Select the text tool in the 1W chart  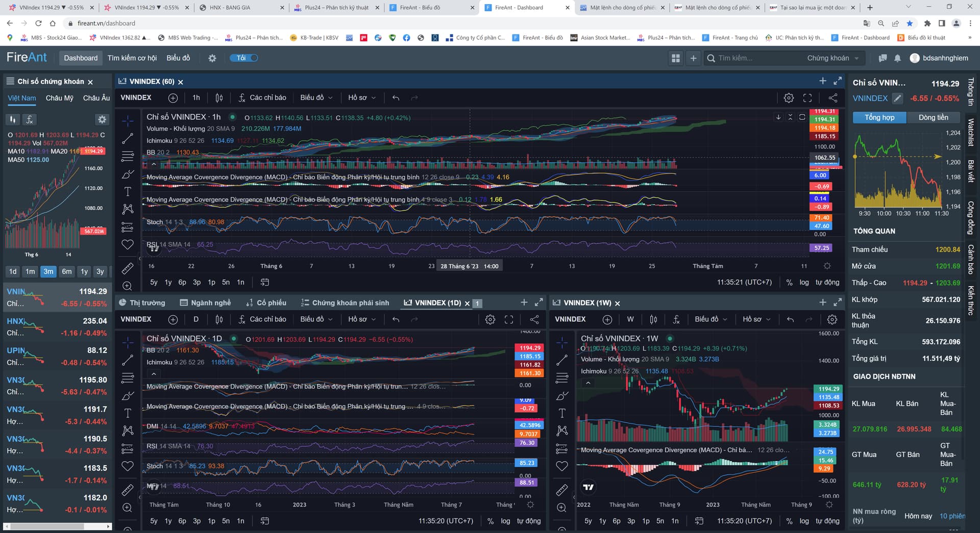(562, 413)
